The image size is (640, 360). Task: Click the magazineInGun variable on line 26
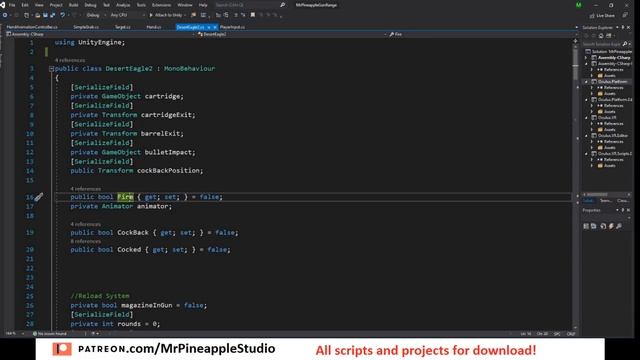click(147, 305)
